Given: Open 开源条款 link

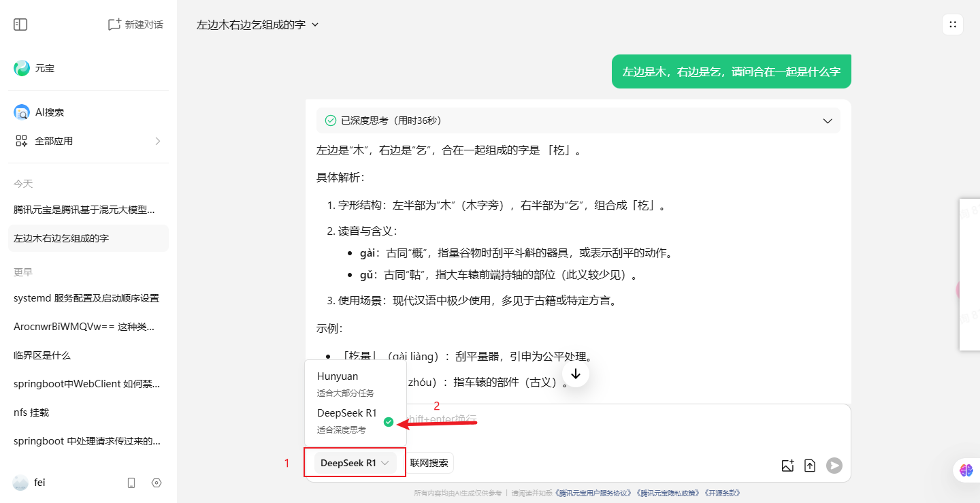Looking at the screenshot, I should [x=722, y=493].
